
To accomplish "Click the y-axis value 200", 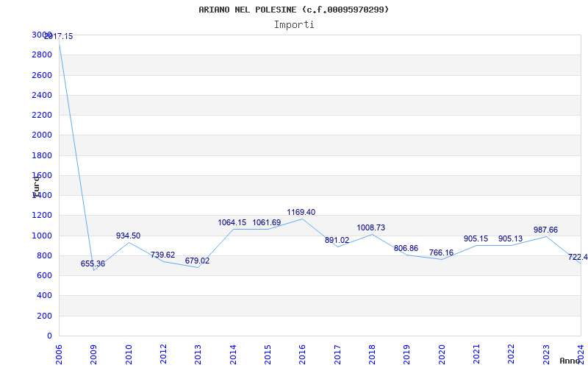I will click(45, 316).
